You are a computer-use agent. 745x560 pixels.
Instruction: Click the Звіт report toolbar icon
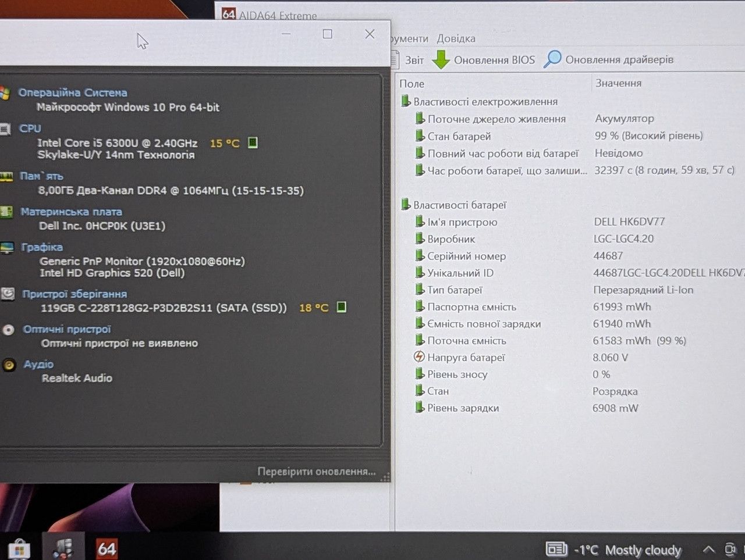pyautogui.click(x=395, y=59)
